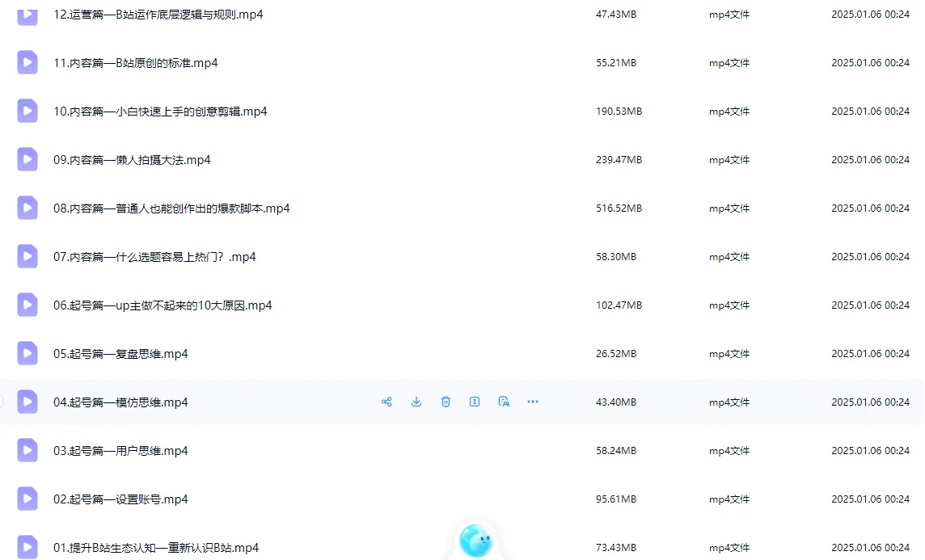Open AI subtitle translation tool for hovered file
Screen dimensions: 925x560
click(504, 402)
